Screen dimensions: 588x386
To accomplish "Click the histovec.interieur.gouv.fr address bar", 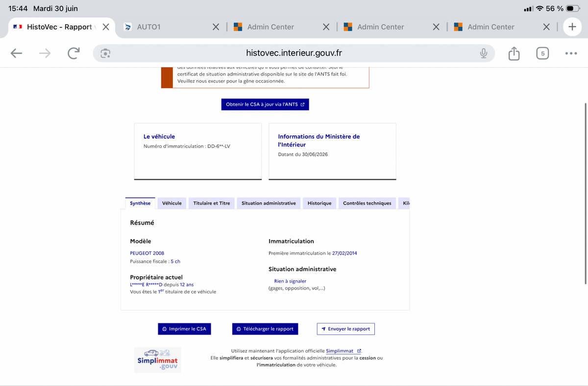I will 294,53.
